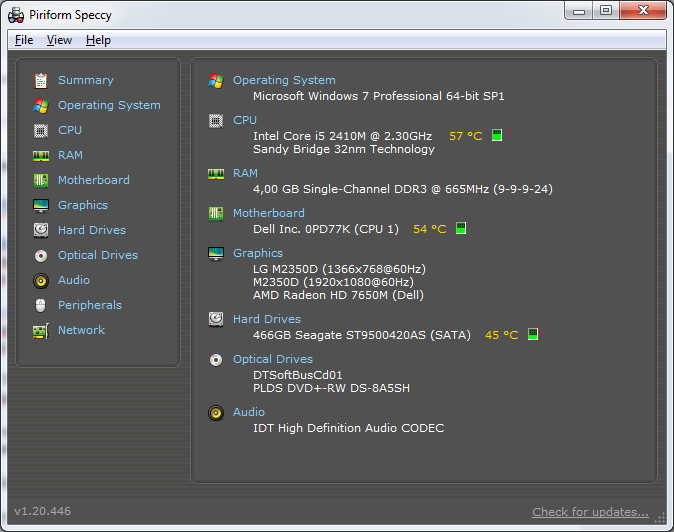This screenshot has height=532, width=674.
Task: Click the Audio speaker icon in sidebar
Action: point(41,281)
